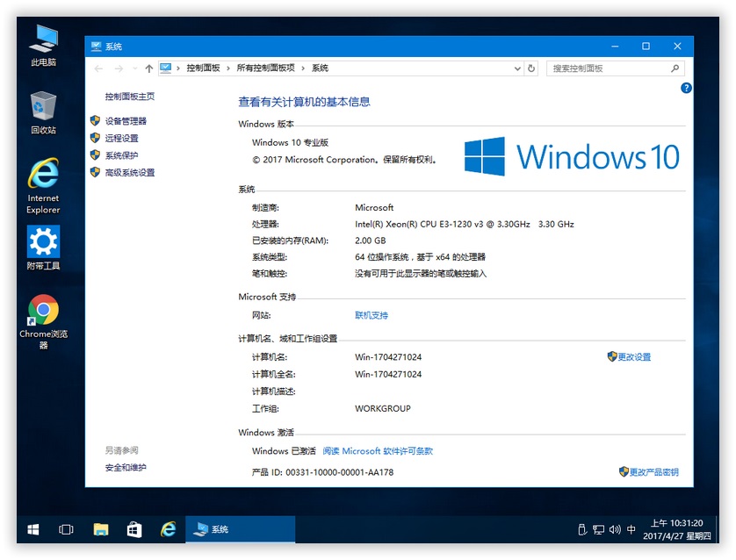Minimize the 系统 window
The height and width of the screenshot is (560, 736).
point(615,46)
